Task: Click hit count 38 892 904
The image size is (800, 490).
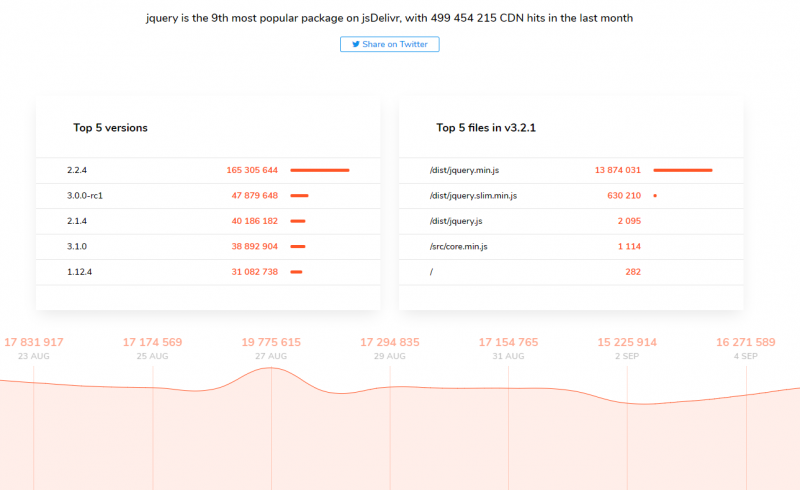Action: pyautogui.click(x=255, y=247)
